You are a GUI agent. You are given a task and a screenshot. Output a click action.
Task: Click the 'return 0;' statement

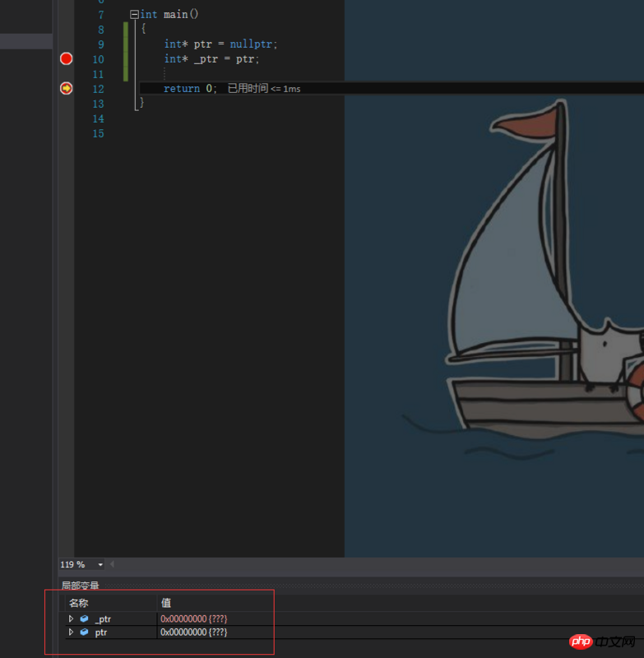tap(190, 89)
